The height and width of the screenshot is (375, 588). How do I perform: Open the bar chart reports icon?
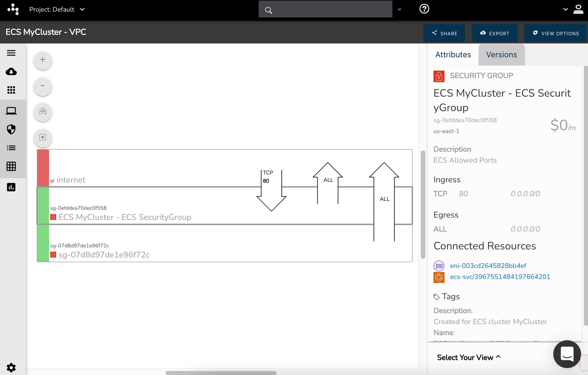pyautogui.click(x=11, y=187)
